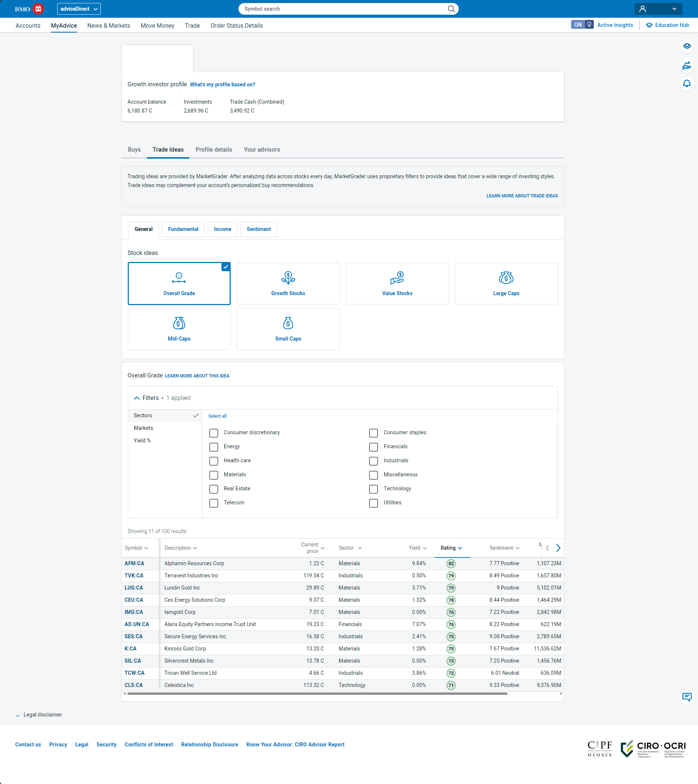Select the Small Caps idea card
This screenshot has width=698, height=784.
pyautogui.click(x=288, y=329)
